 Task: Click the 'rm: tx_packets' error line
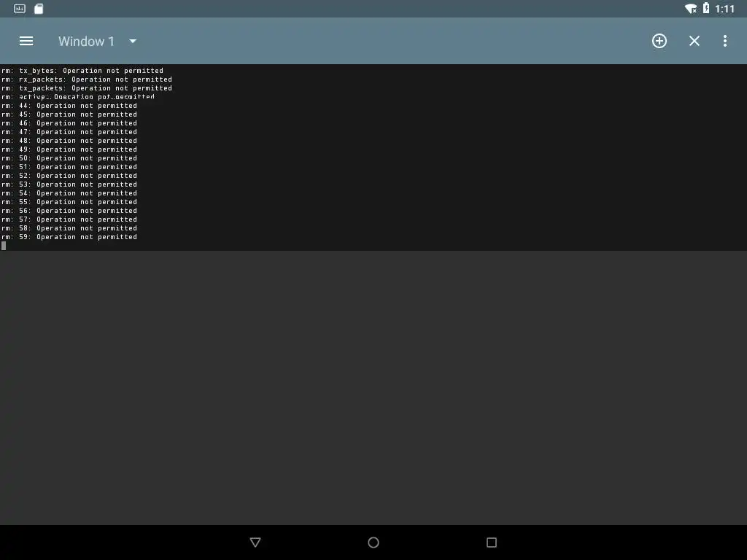(x=87, y=88)
